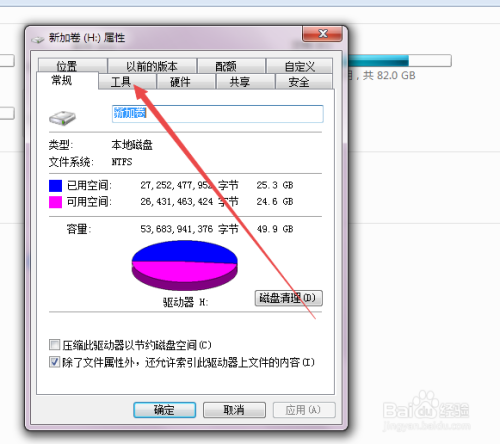Image resolution: width=500 pixels, height=444 pixels.
Task: Enable 压缩此驱动器以节约磁盘空间 checkbox
Action: click(x=54, y=345)
